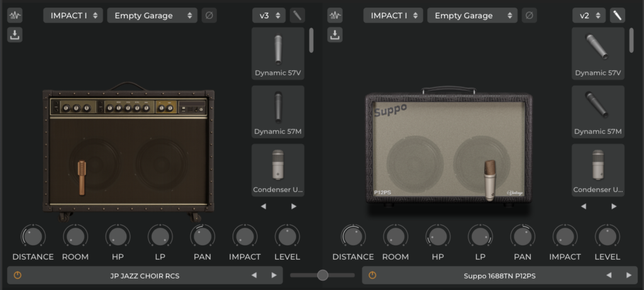Click next cabinet arrow for Suppo 1688TN
This screenshot has height=290, width=644.
pyautogui.click(x=629, y=275)
